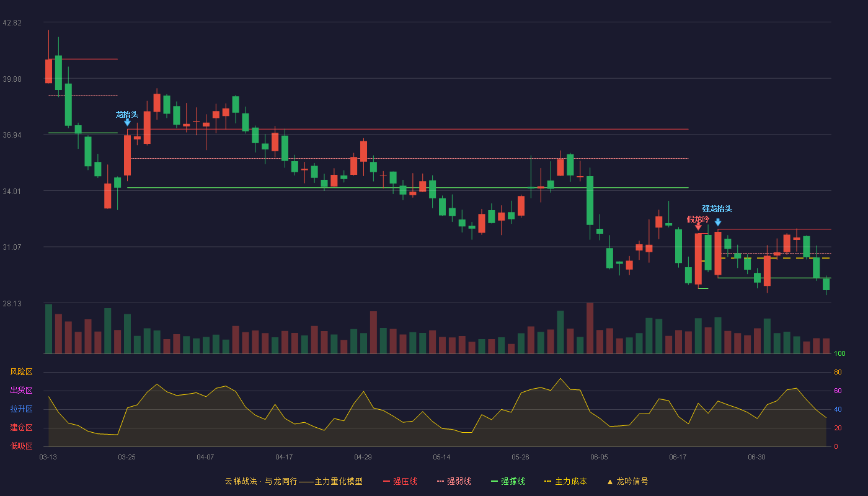Click the 低吸区 zone label
This screenshot has height=496, width=868.
[21, 446]
